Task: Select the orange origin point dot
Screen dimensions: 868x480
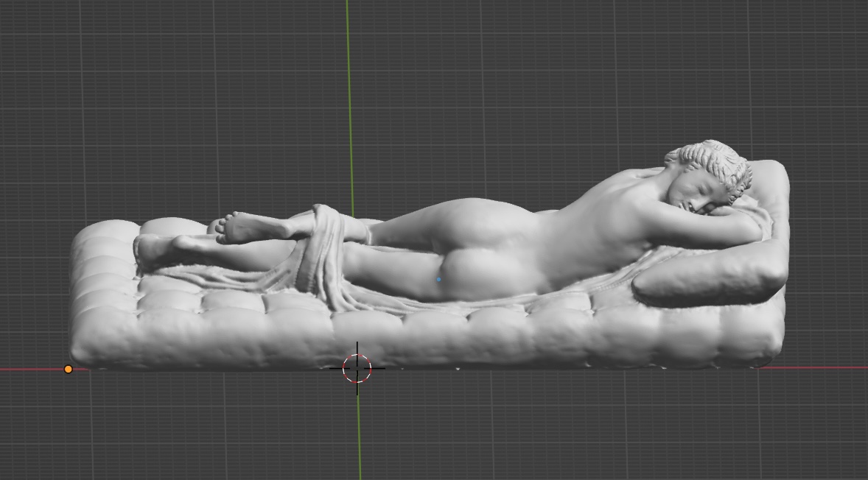Action: (68, 369)
